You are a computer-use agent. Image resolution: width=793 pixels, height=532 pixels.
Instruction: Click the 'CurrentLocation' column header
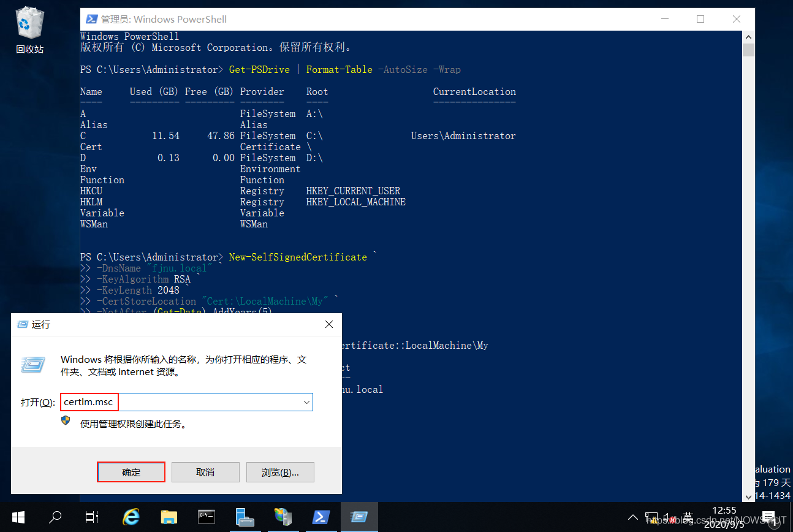coord(474,91)
